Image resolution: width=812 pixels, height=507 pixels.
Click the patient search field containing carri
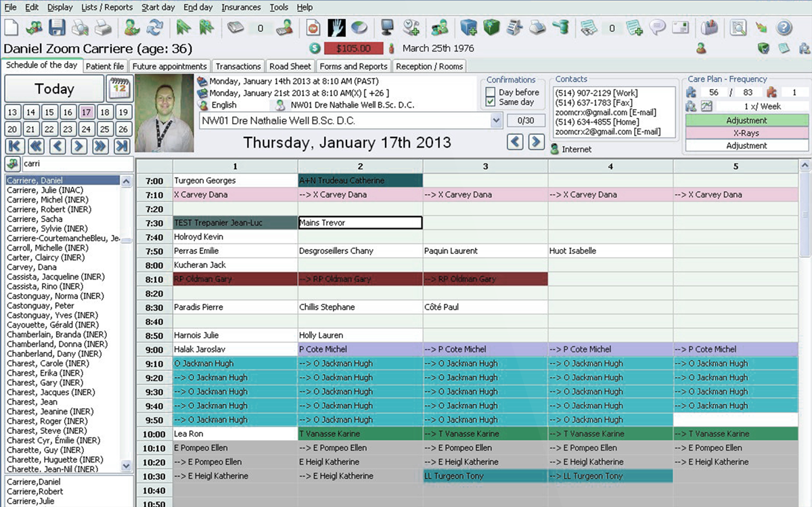(76, 164)
